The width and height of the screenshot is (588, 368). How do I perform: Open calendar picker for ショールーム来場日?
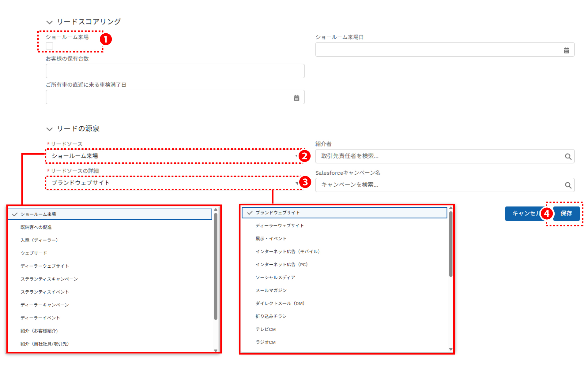(x=566, y=50)
